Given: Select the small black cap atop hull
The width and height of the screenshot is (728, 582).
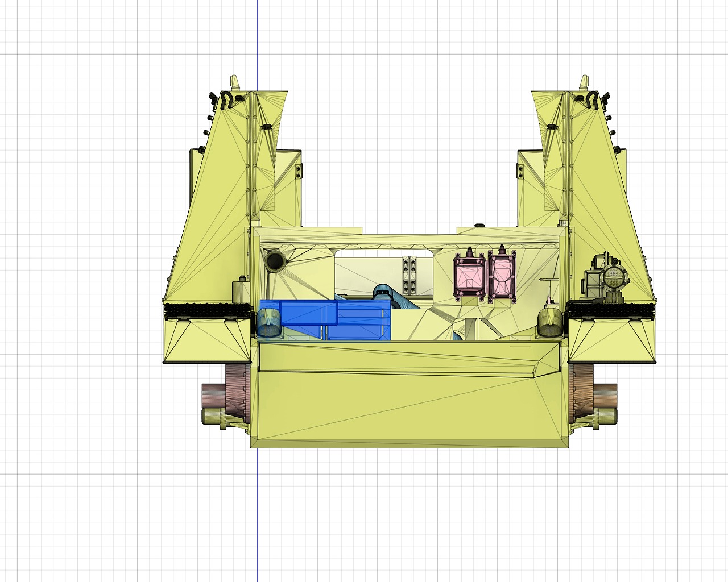Looking at the screenshot, I should tap(479, 225).
